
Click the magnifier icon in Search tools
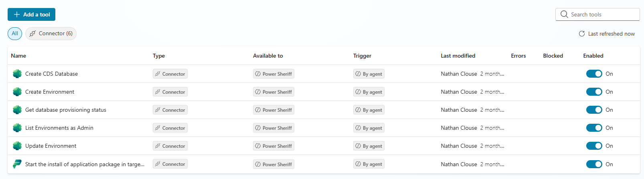coord(564,14)
